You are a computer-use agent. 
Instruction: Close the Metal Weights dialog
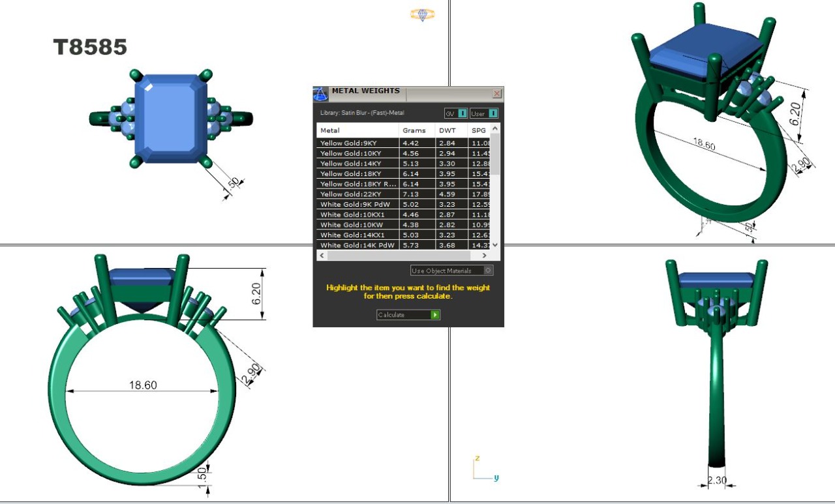(x=497, y=94)
